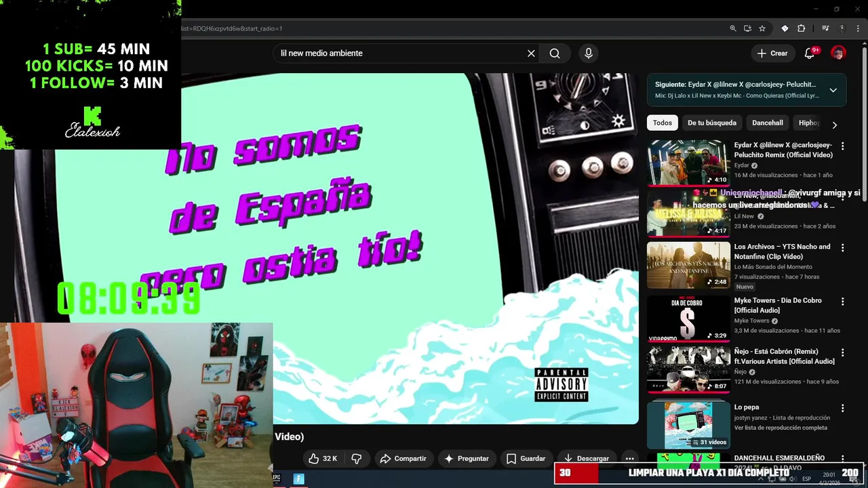Click Ver lista de reproducción completa

click(x=781, y=428)
